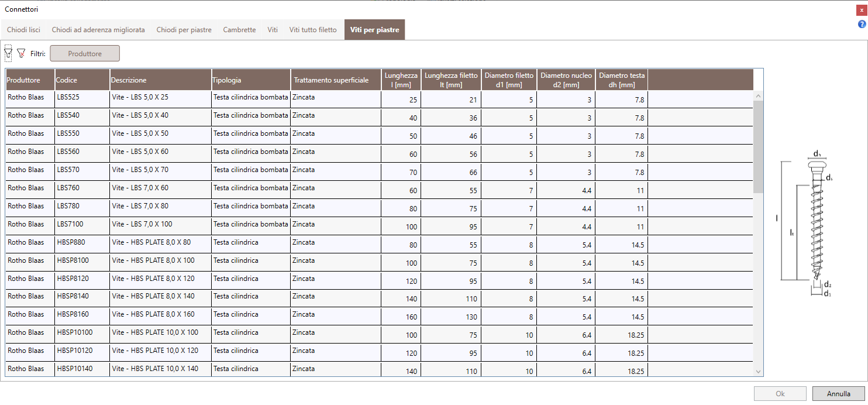Open the Chiodi ad aderenza migliorata tab

point(98,29)
